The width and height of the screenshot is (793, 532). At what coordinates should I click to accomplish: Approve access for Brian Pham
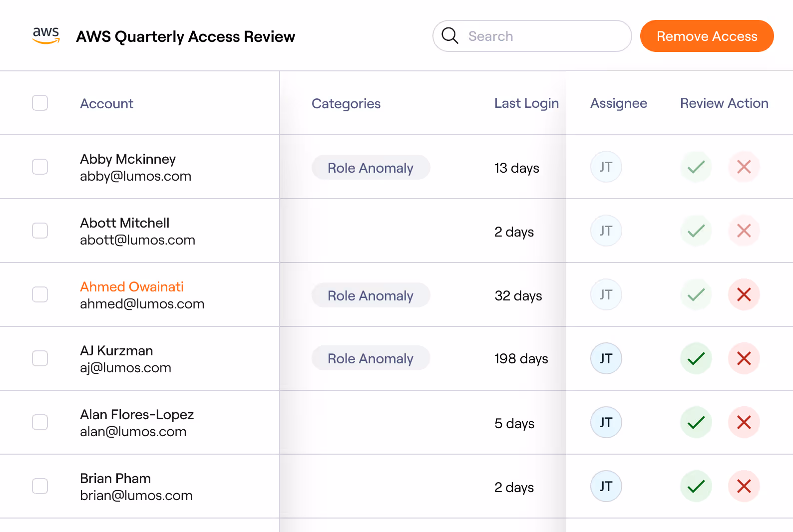click(x=696, y=486)
